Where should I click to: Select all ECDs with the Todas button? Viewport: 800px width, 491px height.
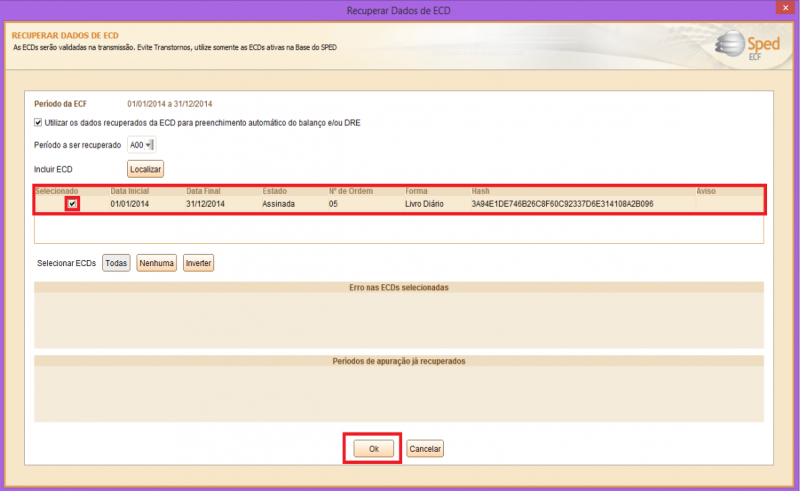coord(116,263)
